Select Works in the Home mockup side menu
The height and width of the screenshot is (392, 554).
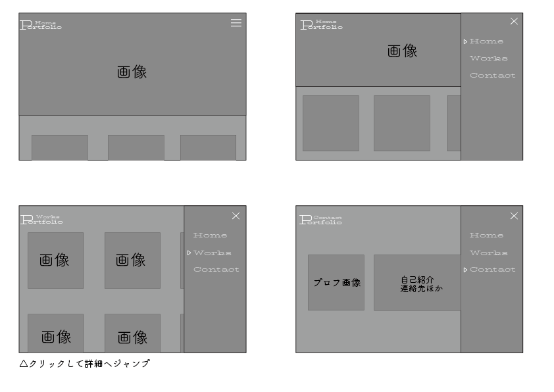pos(488,59)
